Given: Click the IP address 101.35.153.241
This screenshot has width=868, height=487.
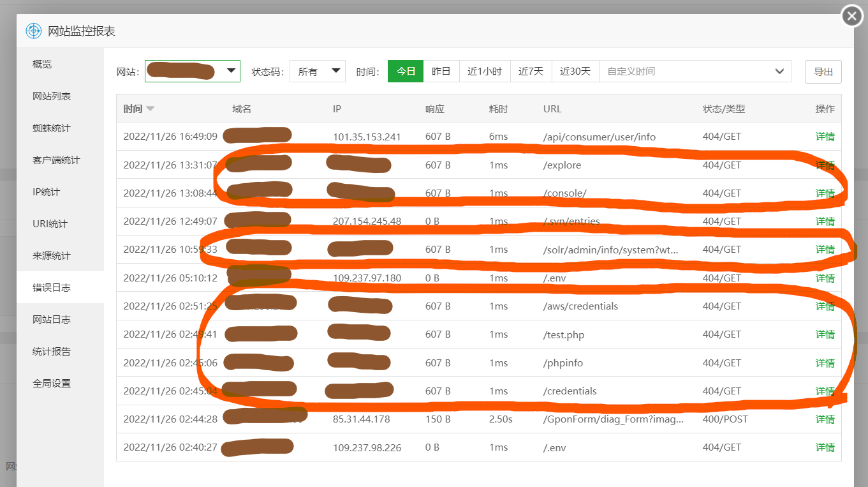Looking at the screenshot, I should [367, 137].
